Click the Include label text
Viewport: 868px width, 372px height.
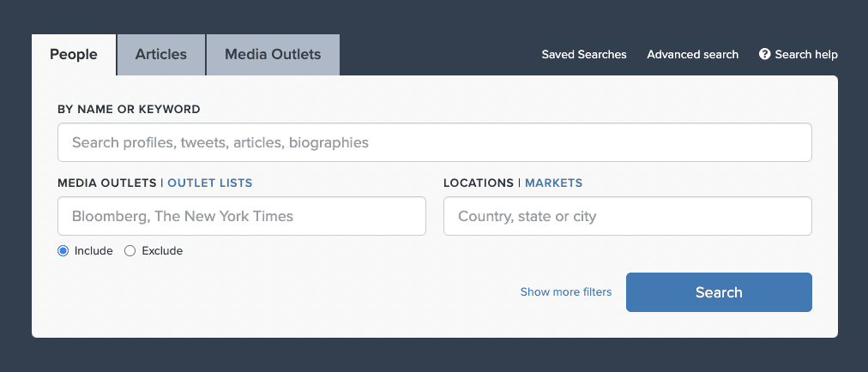pyautogui.click(x=93, y=251)
